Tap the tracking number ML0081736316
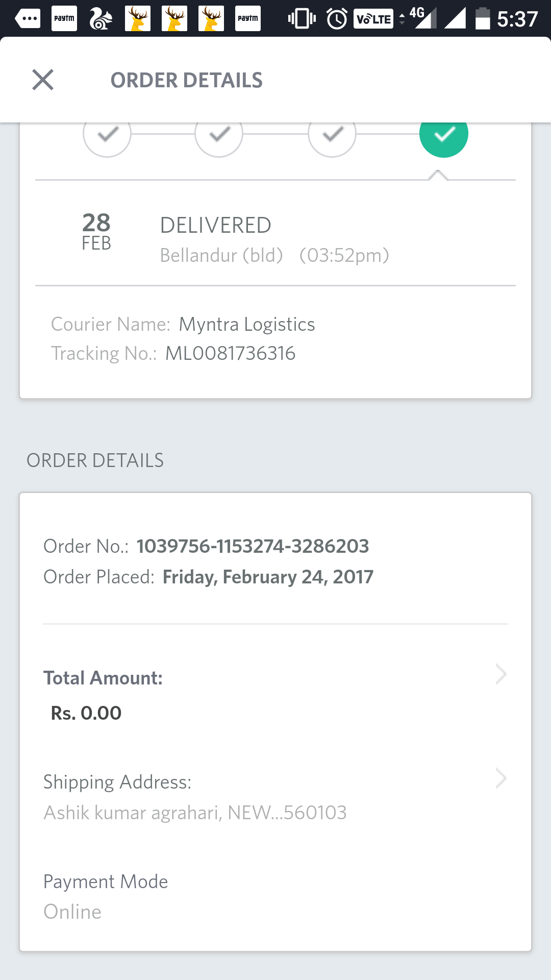 point(231,353)
